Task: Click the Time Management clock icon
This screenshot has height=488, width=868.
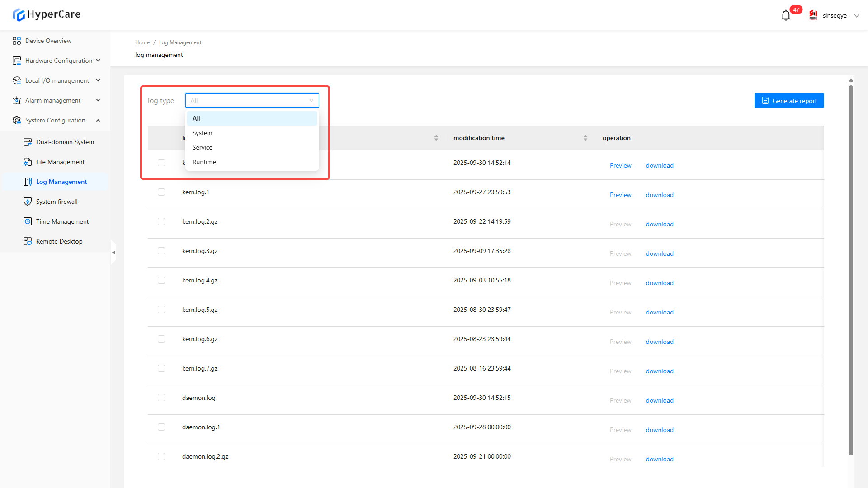Action: (28, 221)
